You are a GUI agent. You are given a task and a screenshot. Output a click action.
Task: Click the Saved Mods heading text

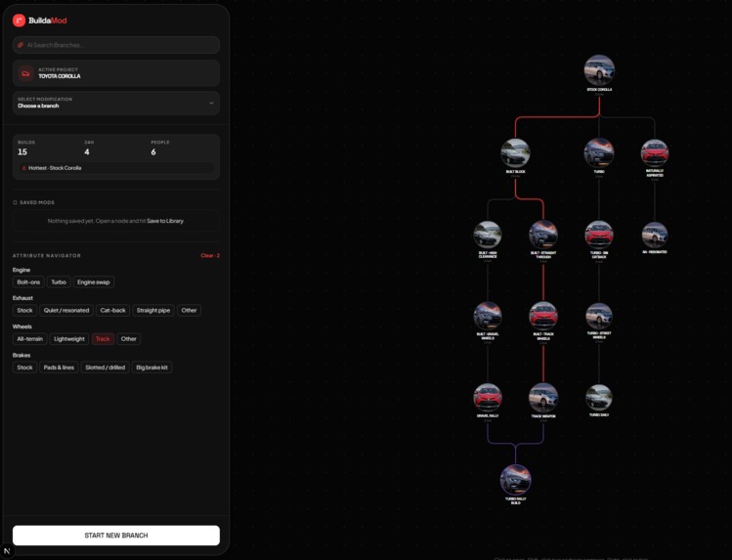(x=37, y=202)
